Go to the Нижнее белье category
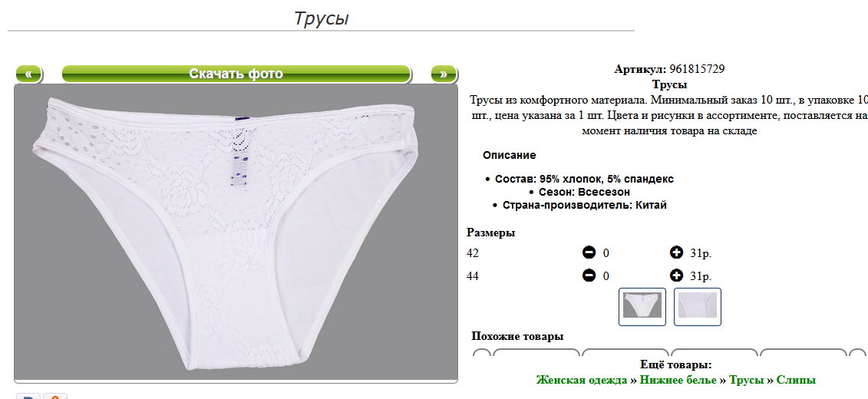 pos(678,380)
